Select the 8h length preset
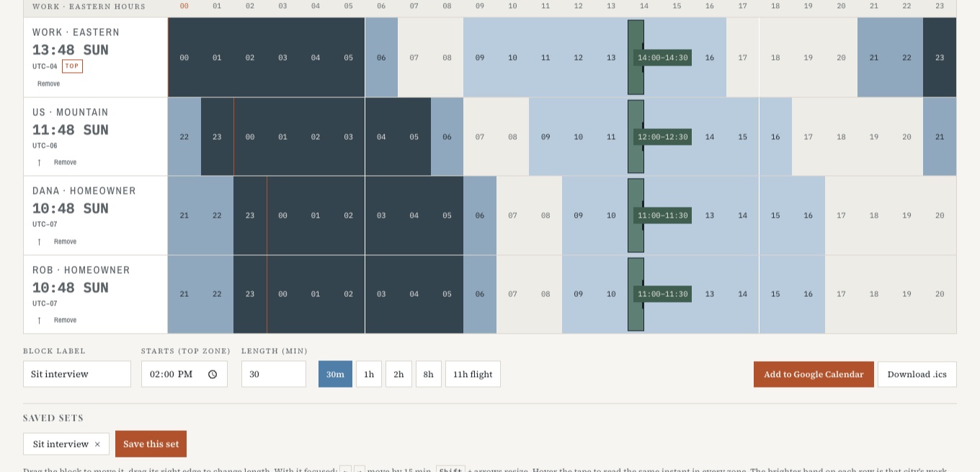This screenshot has height=472, width=980. click(429, 374)
